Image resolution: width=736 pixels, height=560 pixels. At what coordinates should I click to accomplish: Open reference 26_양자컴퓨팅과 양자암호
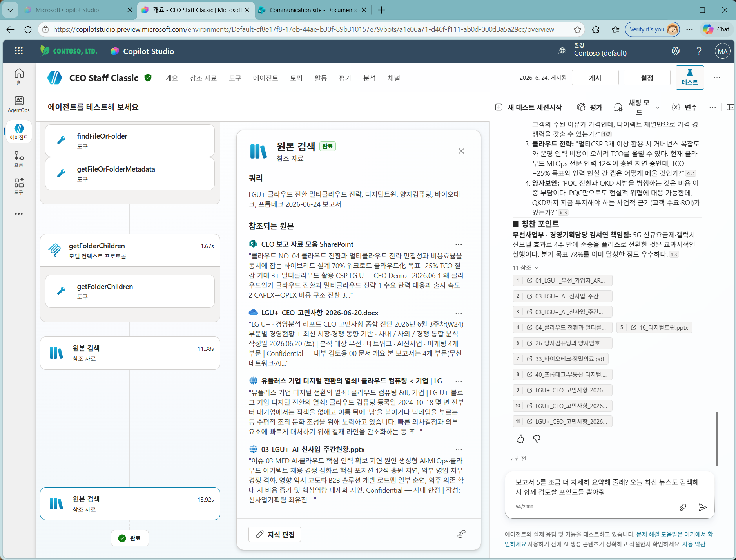coord(562,343)
